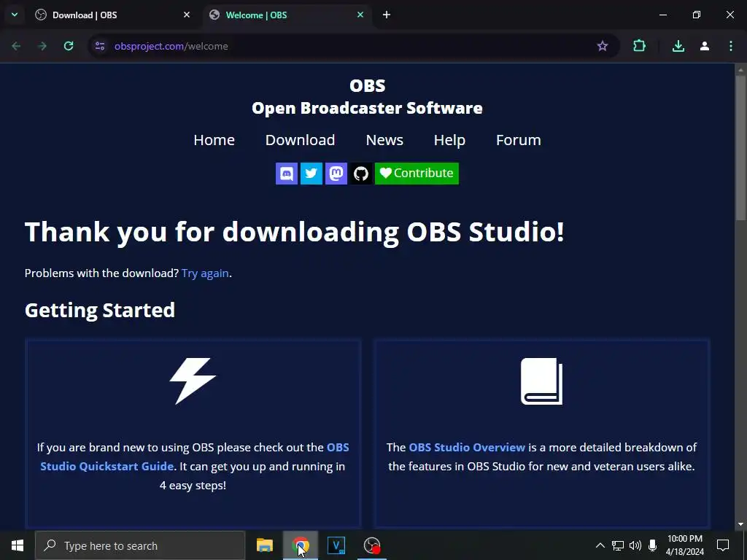Close the Download | OBS tab
Viewport: 747px width, 560px height.
(x=187, y=15)
